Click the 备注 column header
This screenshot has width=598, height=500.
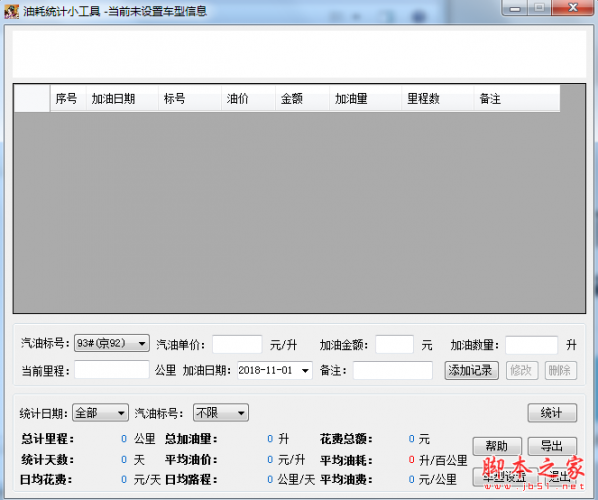517,98
